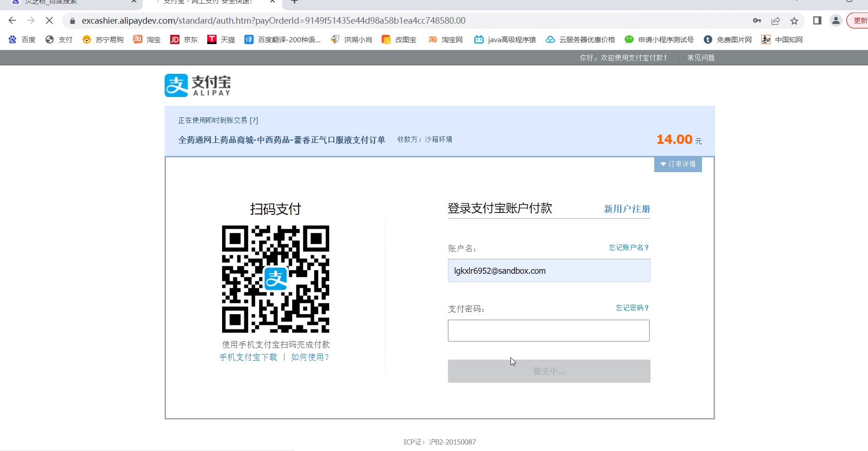Click the browser back arrow
868x451 pixels.
point(13,20)
